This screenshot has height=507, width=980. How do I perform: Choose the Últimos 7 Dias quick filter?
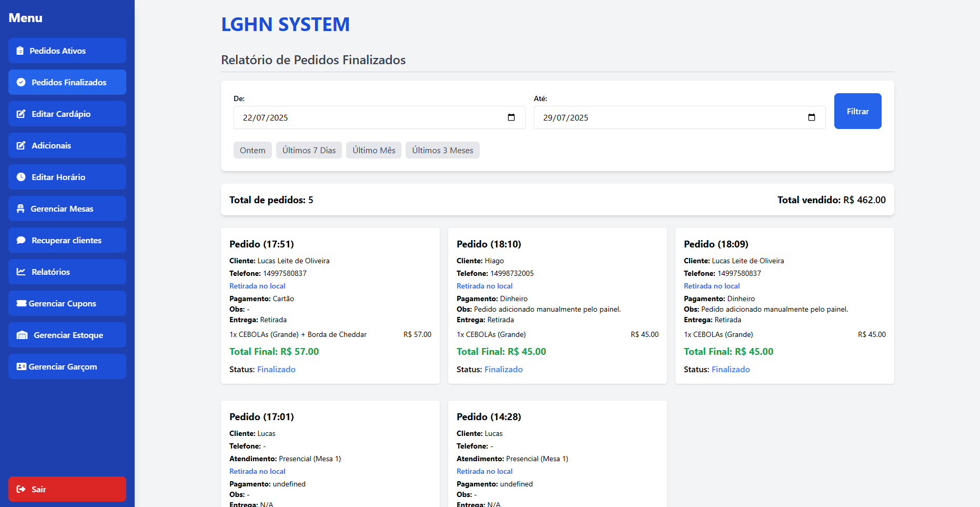pyautogui.click(x=309, y=150)
